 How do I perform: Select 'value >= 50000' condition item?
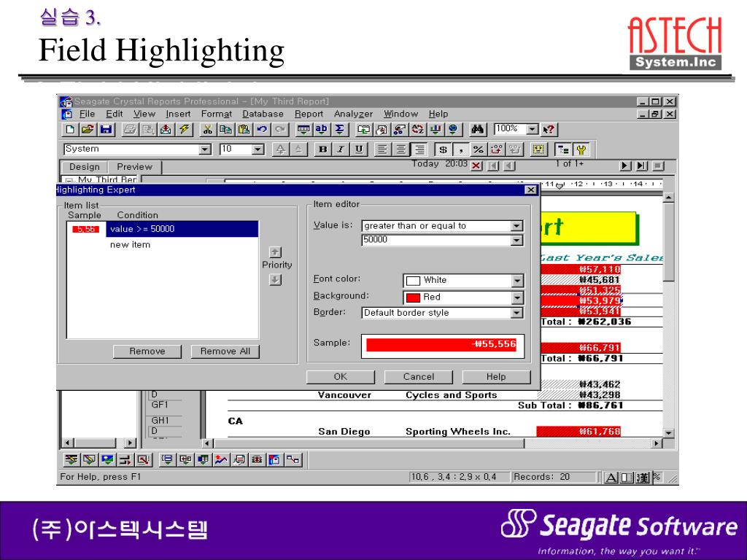[182, 229]
